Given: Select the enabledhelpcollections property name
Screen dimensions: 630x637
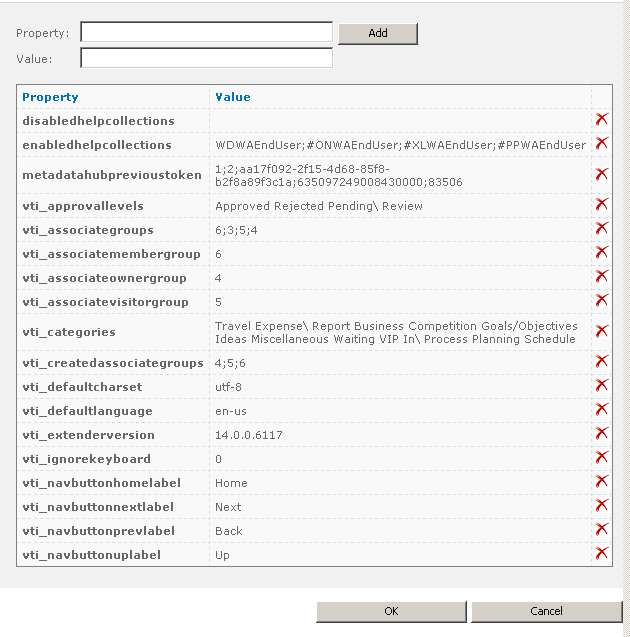Looking at the screenshot, I should [x=97, y=145].
